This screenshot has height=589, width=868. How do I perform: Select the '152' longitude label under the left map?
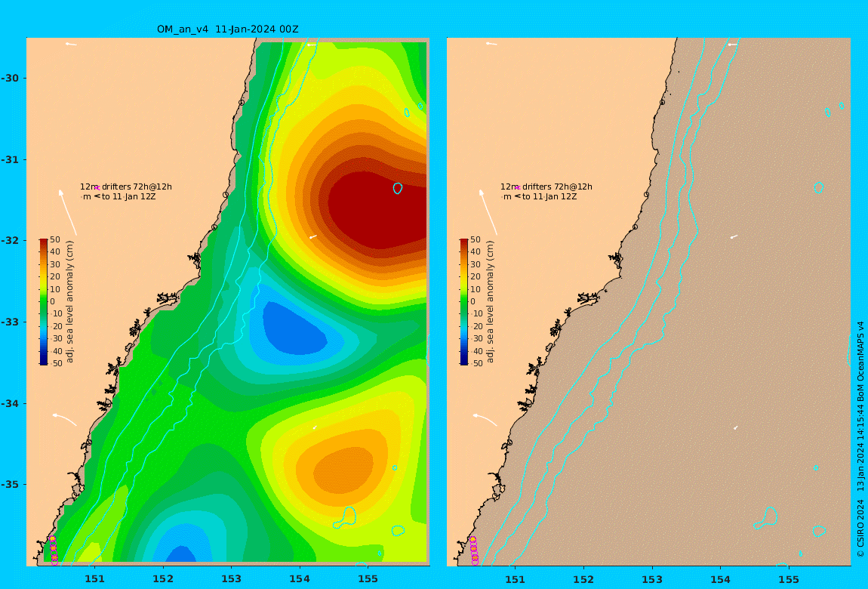tap(163, 579)
